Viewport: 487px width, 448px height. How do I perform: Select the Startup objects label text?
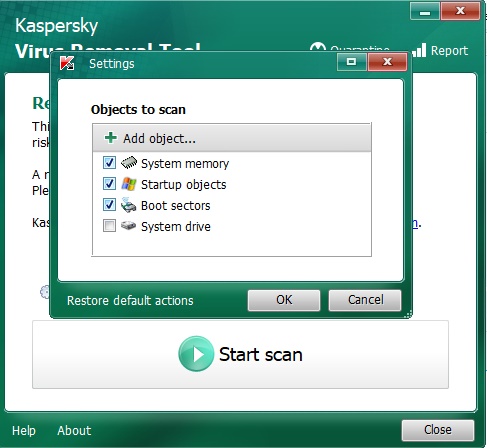coord(184,185)
